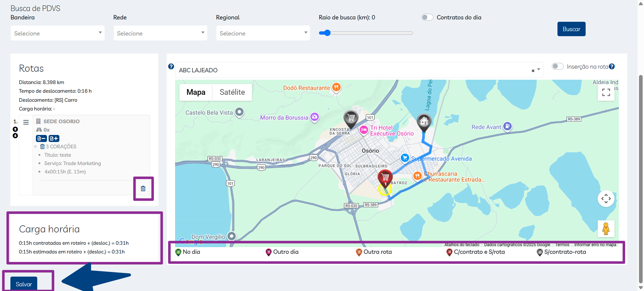
Task: Open the map camera pan control
Action: (606, 199)
